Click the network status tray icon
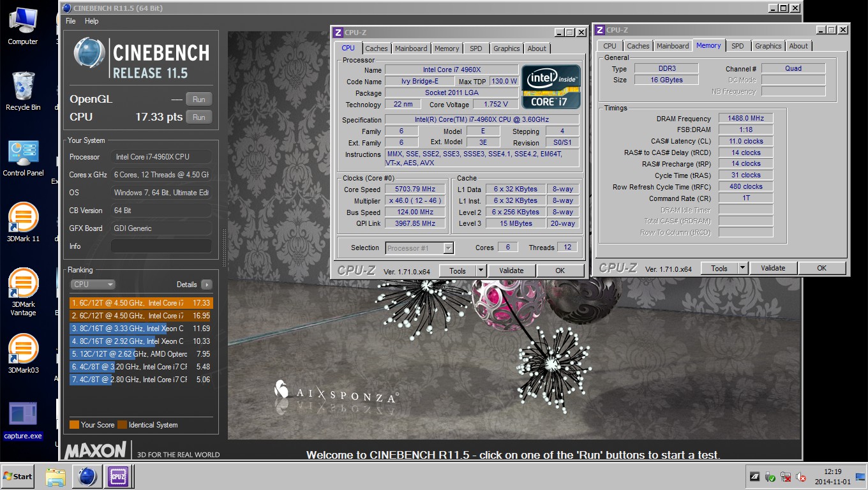 tap(786, 477)
